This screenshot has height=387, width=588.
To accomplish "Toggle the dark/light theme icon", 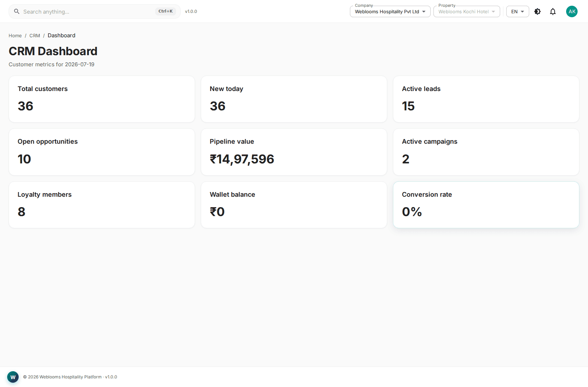I will point(537,11).
